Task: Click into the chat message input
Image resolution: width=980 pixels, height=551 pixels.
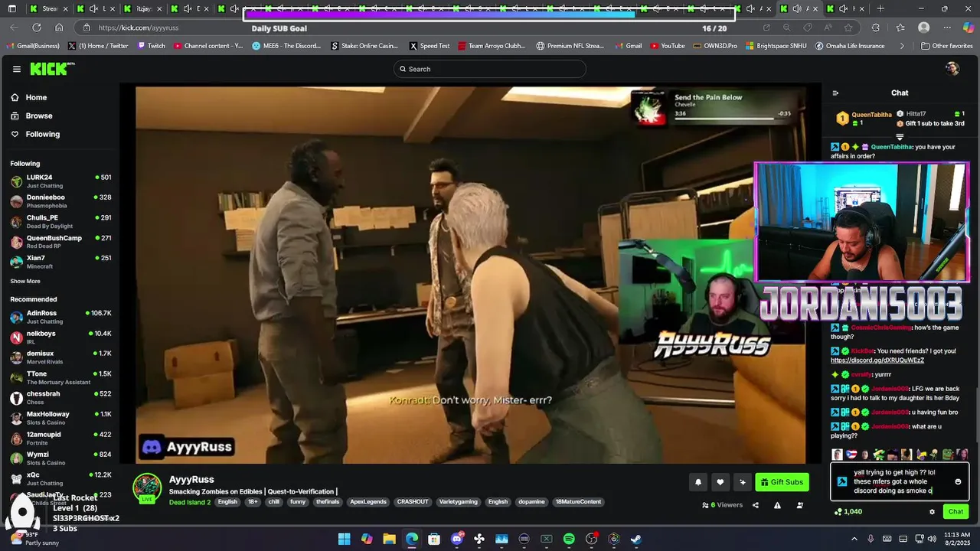Action: click(900, 482)
